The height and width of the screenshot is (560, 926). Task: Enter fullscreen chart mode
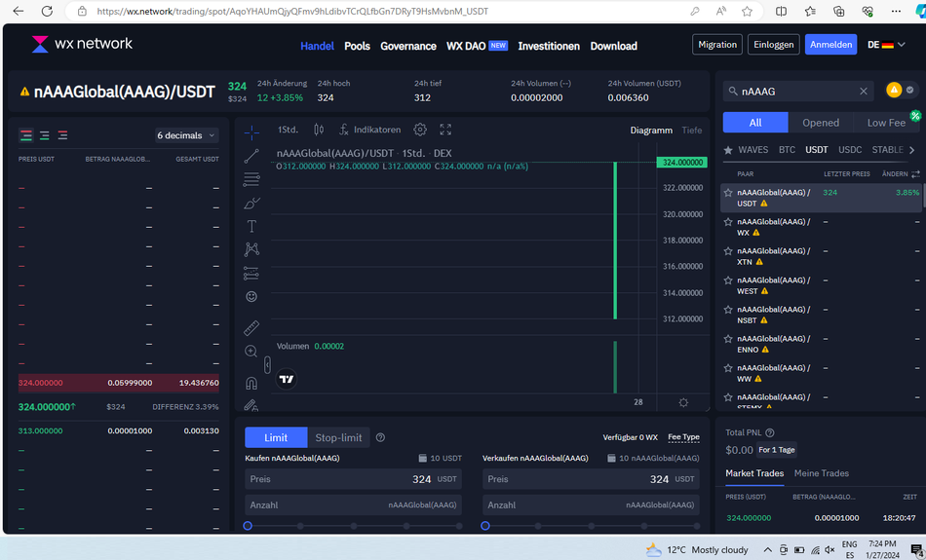coord(445,130)
